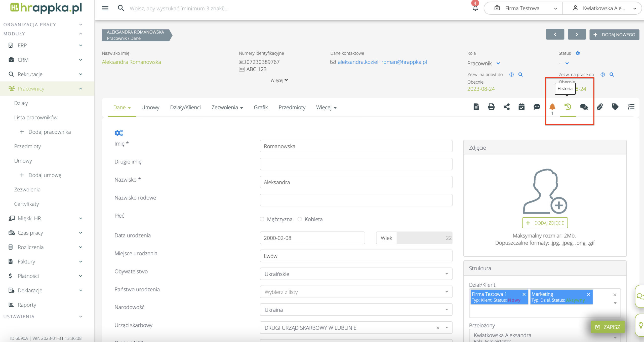The image size is (644, 342).
Task: Expand Więcej under identification numbers
Action: click(279, 80)
